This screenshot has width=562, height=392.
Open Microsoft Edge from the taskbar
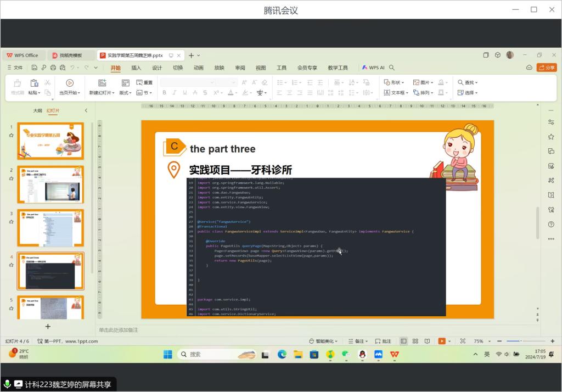[x=282, y=354]
